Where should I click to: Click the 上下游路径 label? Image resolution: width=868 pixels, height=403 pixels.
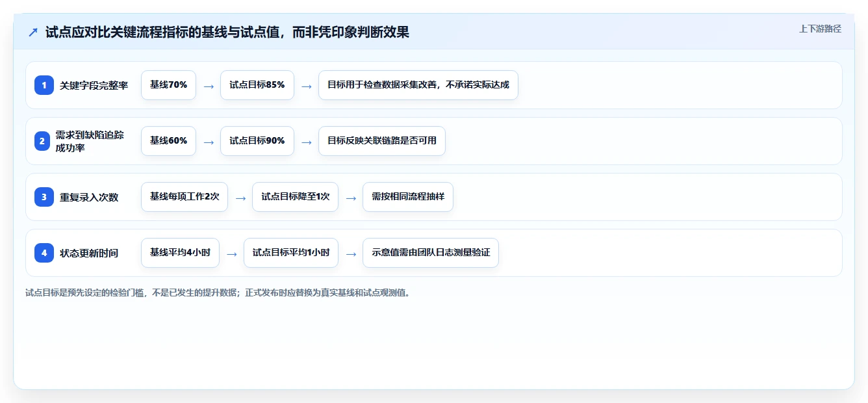point(820,29)
